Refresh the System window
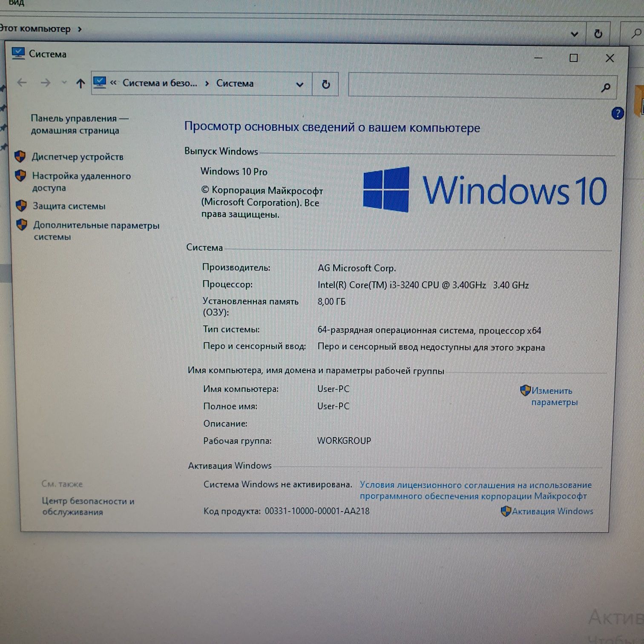Screen dimensions: 644x644 (x=326, y=84)
